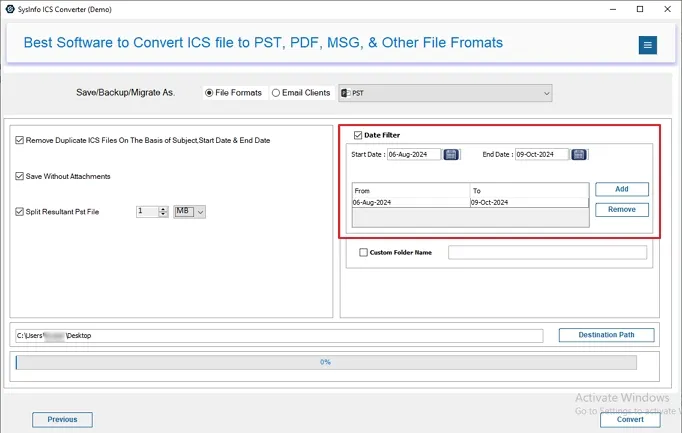Viewport: 682px width, 433px height.
Task: Click the Remove date range button
Action: pos(622,210)
